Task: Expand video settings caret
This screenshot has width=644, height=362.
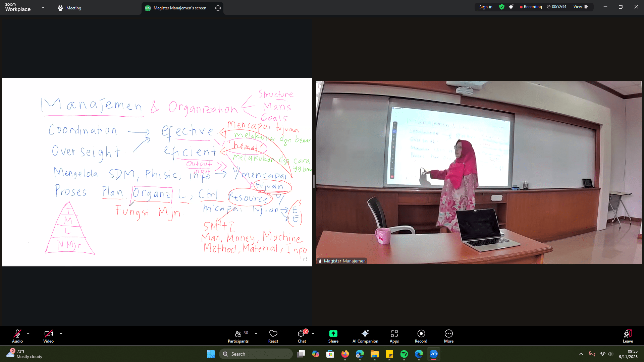Action: (61, 334)
